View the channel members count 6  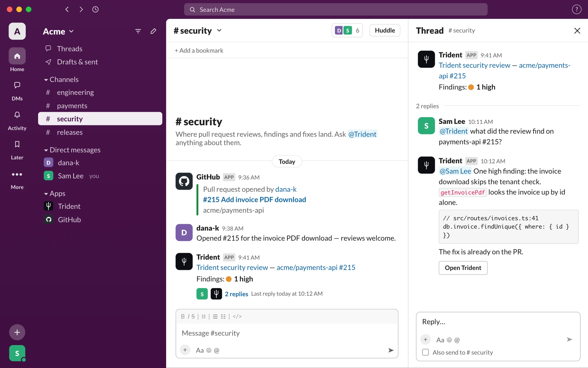pos(347,30)
